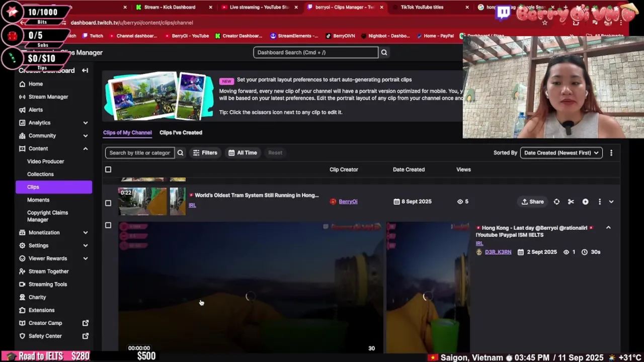Open the Extensions page
644x362 pixels.
tap(41, 310)
